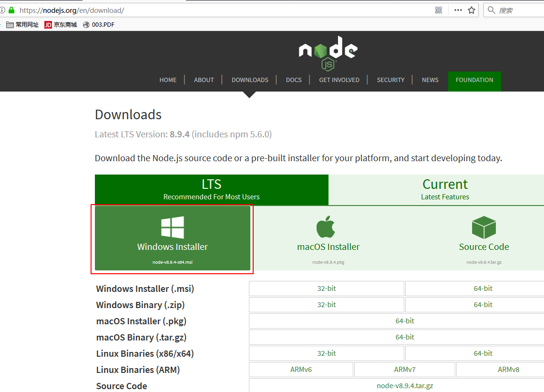Download 32-bit Windows Binary (.zip)
This screenshot has height=392, width=544.
pos(327,305)
